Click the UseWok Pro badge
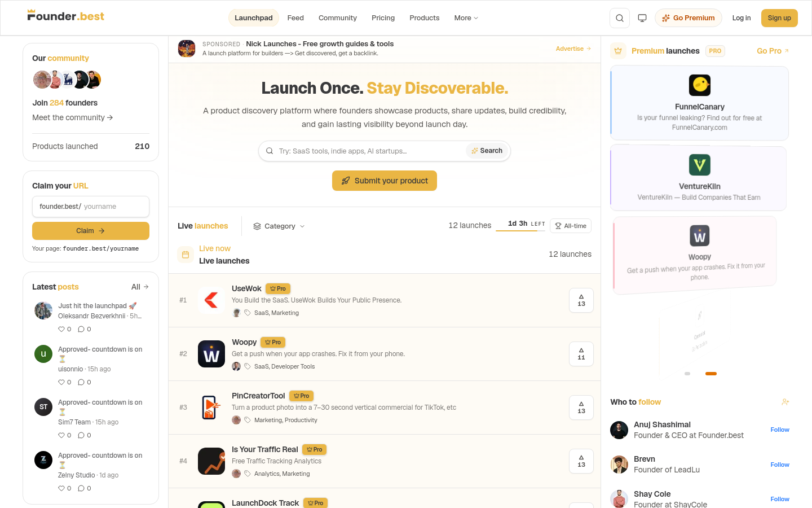Viewport: 812px width, 508px height. coord(278,288)
